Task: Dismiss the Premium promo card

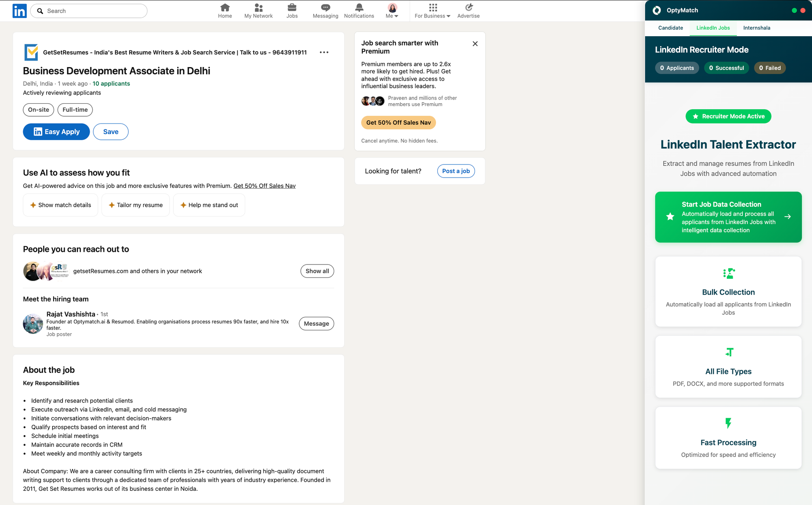Action: click(x=475, y=44)
